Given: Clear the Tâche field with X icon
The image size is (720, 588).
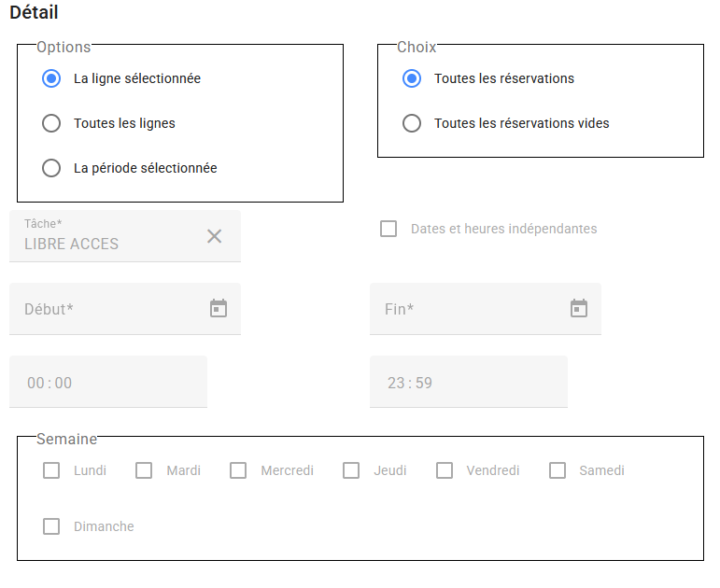Looking at the screenshot, I should (214, 236).
